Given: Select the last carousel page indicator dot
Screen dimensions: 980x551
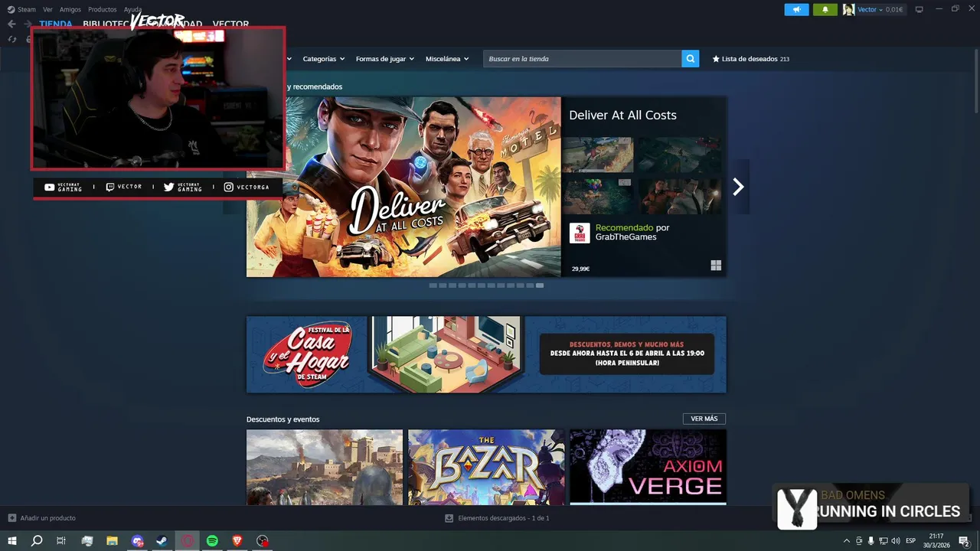Looking at the screenshot, I should [x=540, y=285].
